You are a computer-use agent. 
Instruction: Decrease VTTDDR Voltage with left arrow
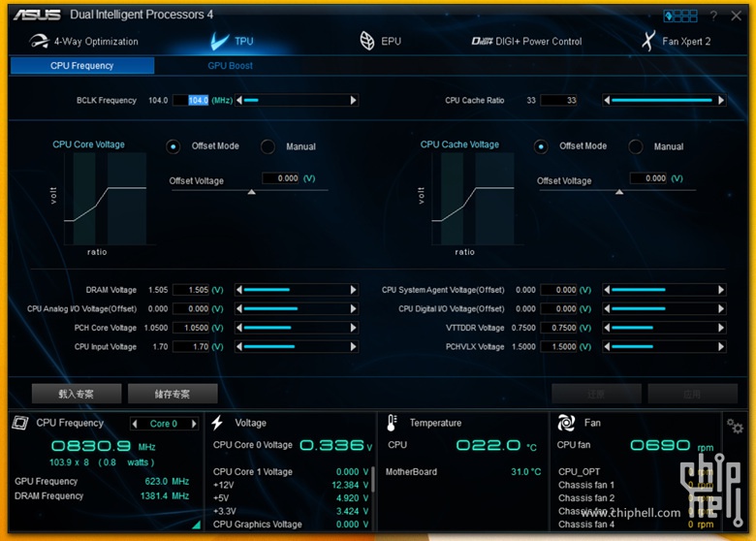[607, 328]
